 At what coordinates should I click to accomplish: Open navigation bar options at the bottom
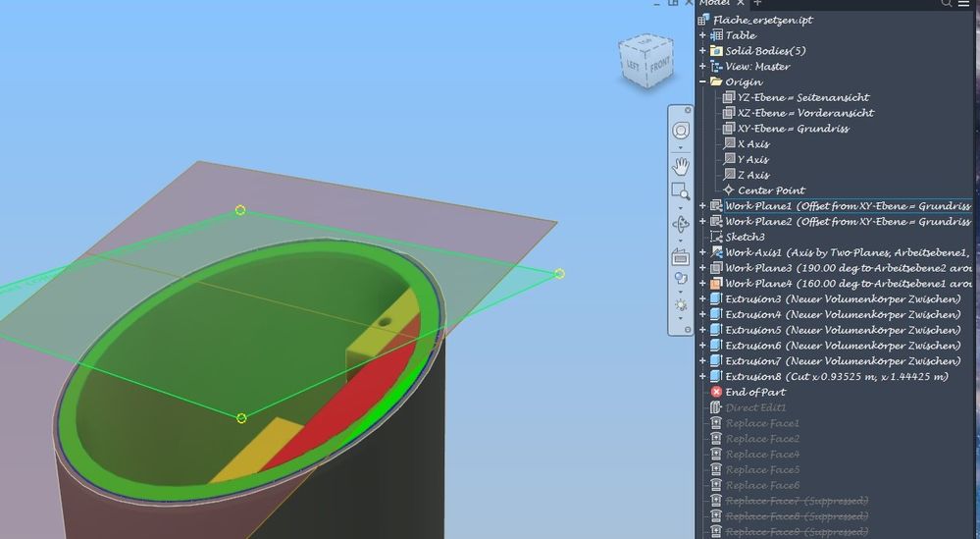coord(688,330)
